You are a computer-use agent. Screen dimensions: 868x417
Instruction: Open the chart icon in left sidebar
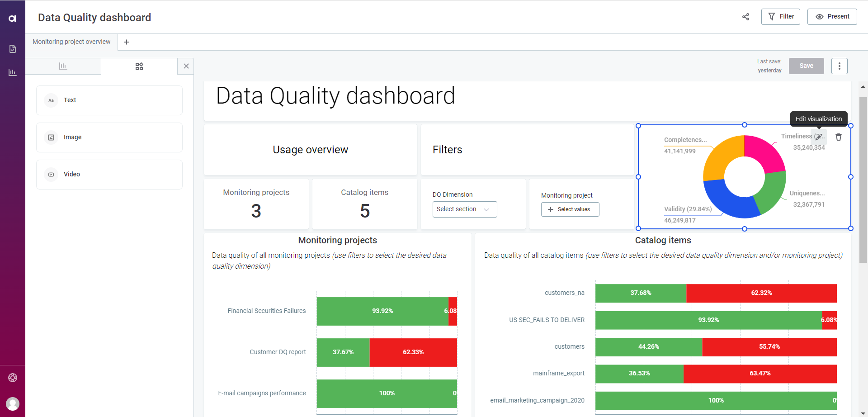click(13, 72)
